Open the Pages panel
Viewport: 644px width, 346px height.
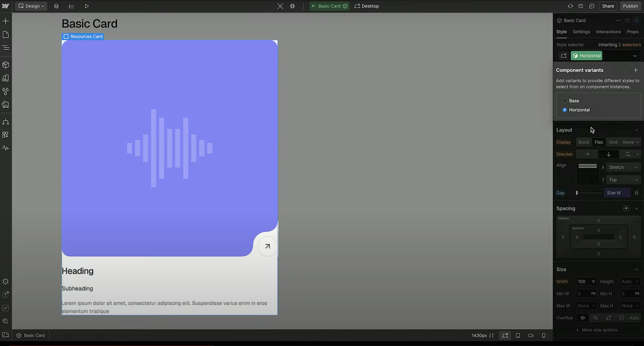point(6,34)
